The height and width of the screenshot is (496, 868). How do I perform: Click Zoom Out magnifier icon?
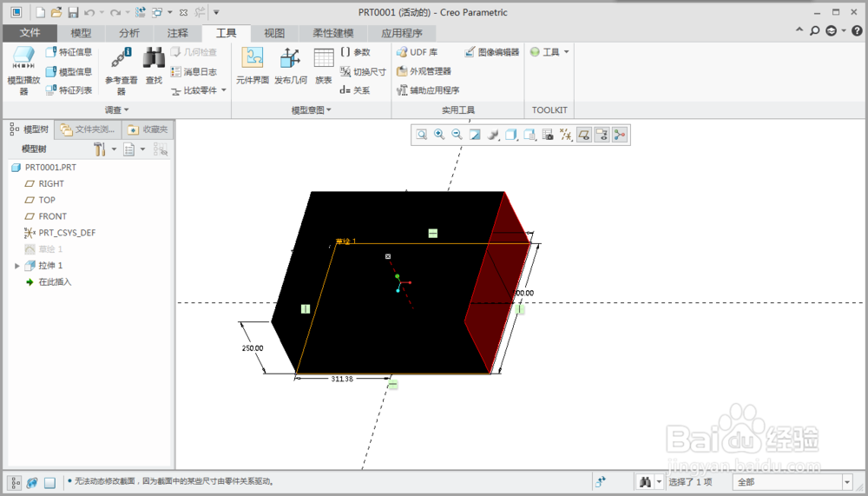pyautogui.click(x=457, y=134)
